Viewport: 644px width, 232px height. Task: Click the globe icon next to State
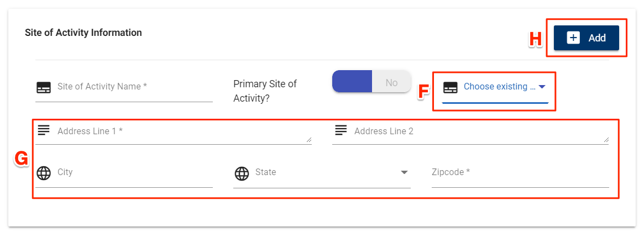(242, 173)
